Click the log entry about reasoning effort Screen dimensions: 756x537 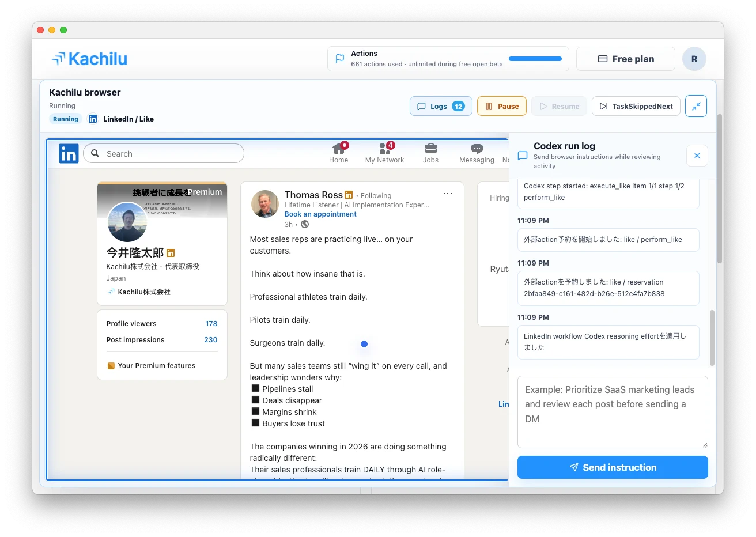point(608,342)
